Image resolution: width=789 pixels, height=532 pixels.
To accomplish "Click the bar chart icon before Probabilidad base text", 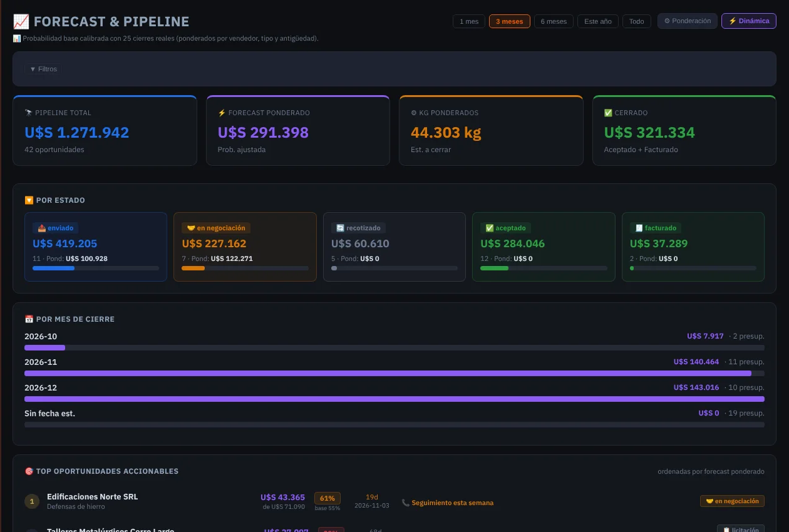I will click(17, 39).
